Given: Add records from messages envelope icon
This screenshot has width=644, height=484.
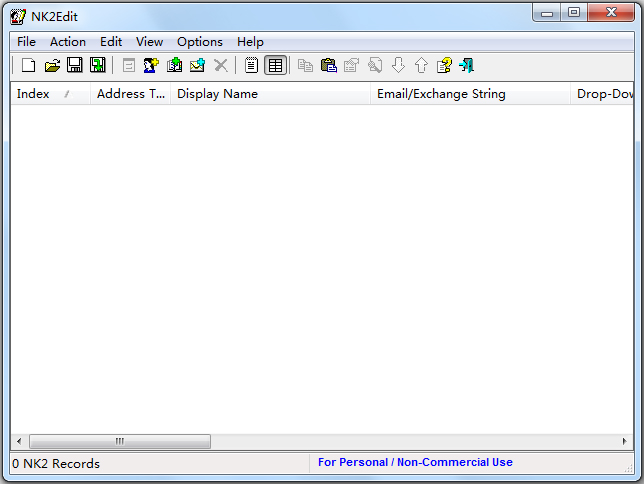Looking at the screenshot, I should pyautogui.click(x=198, y=65).
